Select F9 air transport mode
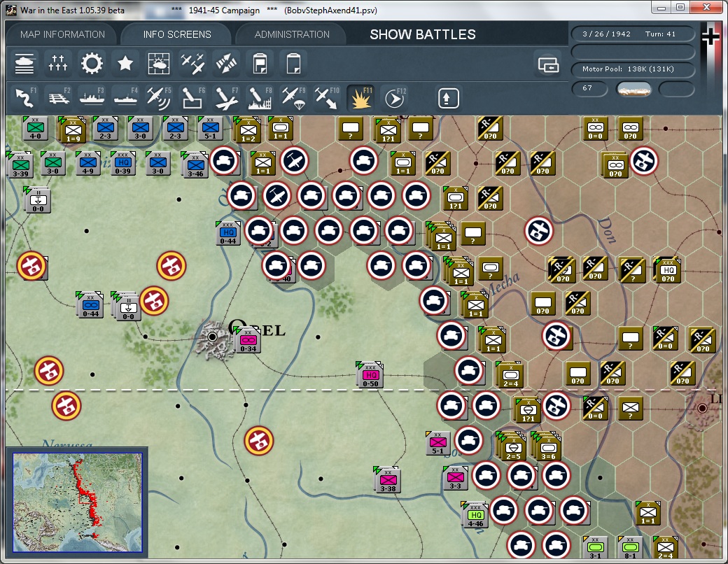This screenshot has height=564, width=728. tap(293, 97)
